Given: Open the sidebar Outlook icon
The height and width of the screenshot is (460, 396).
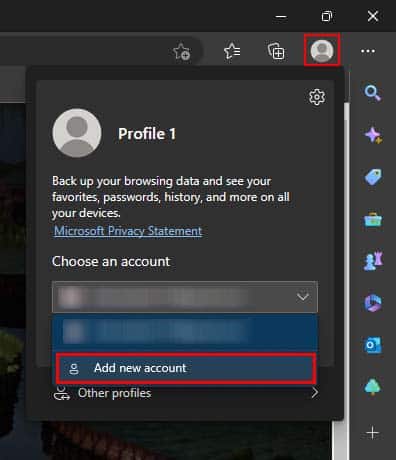Looking at the screenshot, I should (x=373, y=345).
